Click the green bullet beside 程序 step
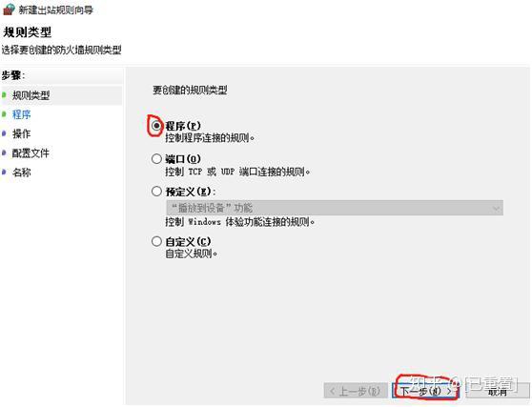 4,114
